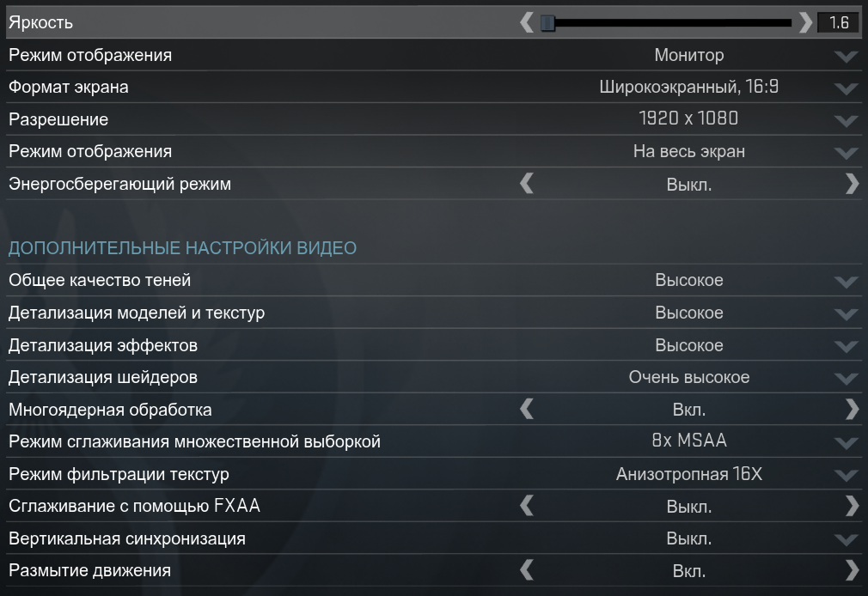Screen dimensions: 868x596
Task: Toggle Энергосберегающий режим value Выкл.
Action: tap(688, 184)
